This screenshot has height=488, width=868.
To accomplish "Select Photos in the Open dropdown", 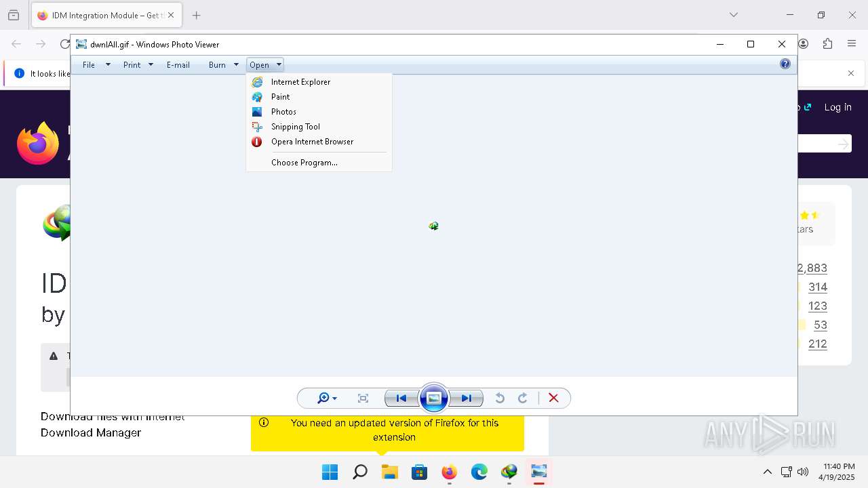I will [319, 112].
